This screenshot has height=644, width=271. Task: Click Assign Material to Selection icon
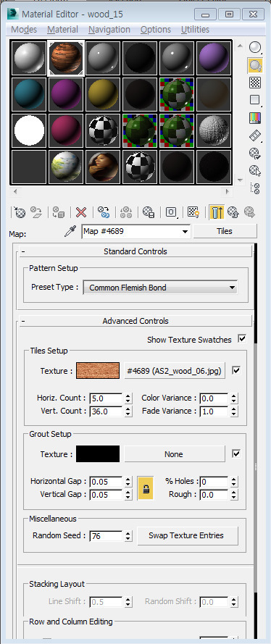click(x=59, y=212)
